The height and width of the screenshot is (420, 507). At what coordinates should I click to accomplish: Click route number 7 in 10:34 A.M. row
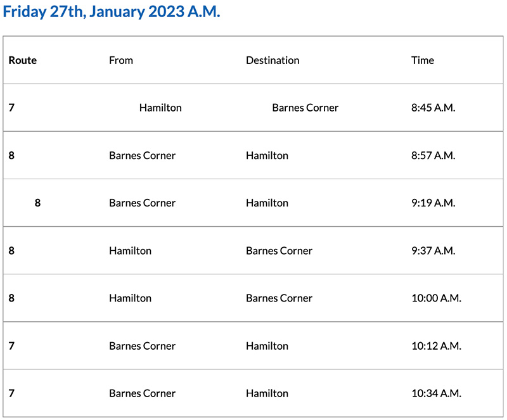point(11,393)
